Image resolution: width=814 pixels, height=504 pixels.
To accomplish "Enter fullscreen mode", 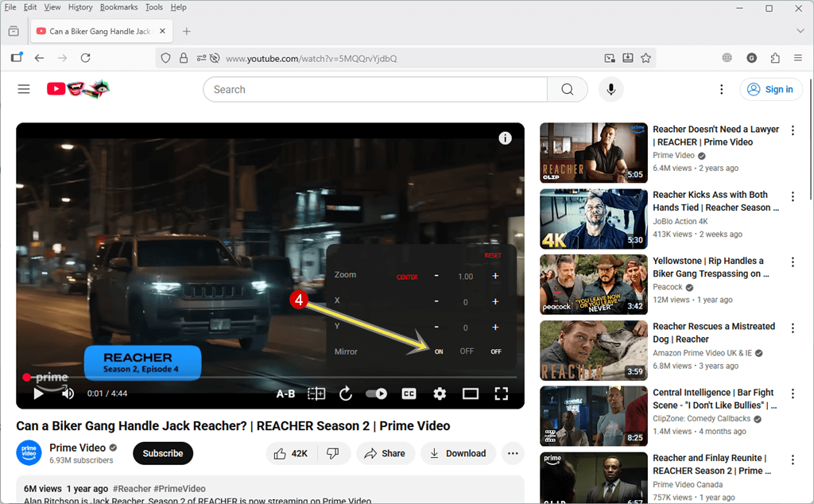I will pos(501,394).
